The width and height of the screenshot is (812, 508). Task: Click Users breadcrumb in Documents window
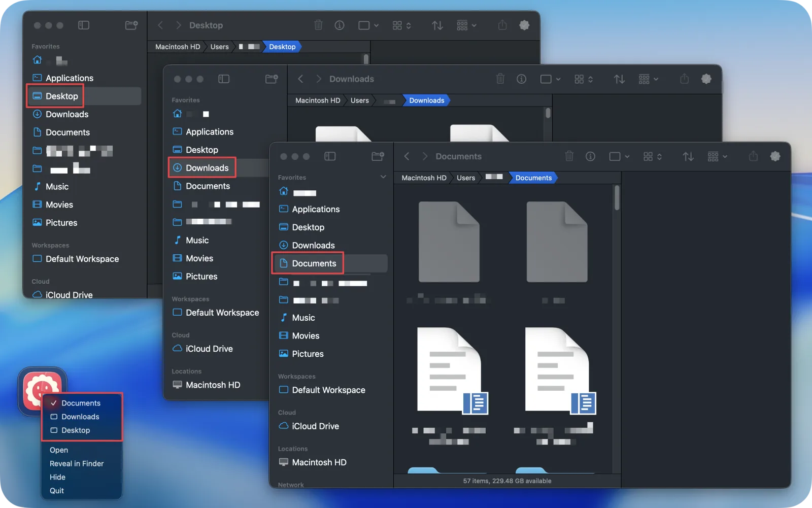[466, 178]
